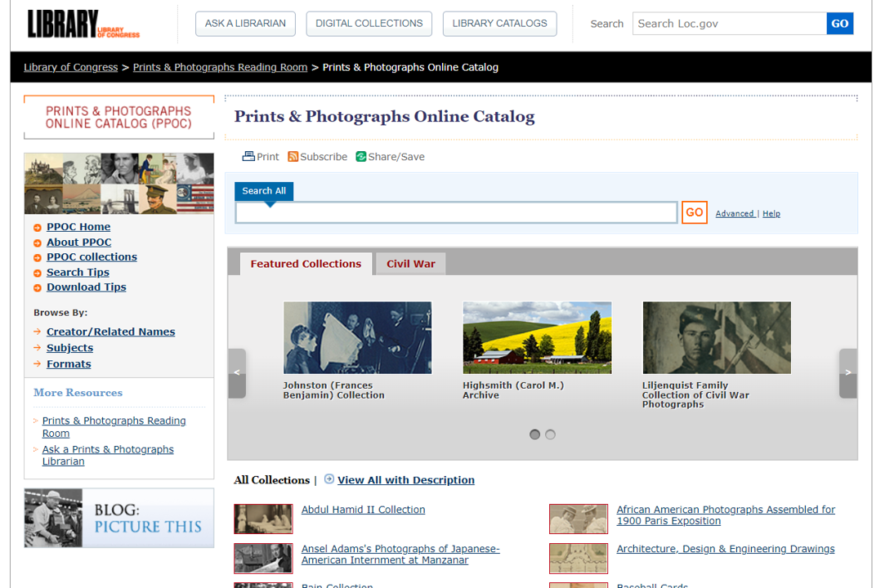894x588 pixels.
Task: Click the African American Photographs thumbnail
Action: pyautogui.click(x=578, y=519)
